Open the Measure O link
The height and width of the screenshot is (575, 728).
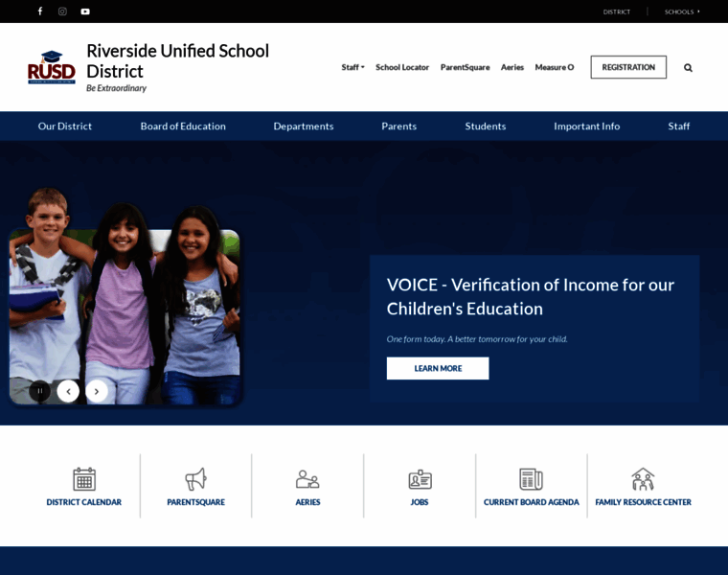(555, 67)
